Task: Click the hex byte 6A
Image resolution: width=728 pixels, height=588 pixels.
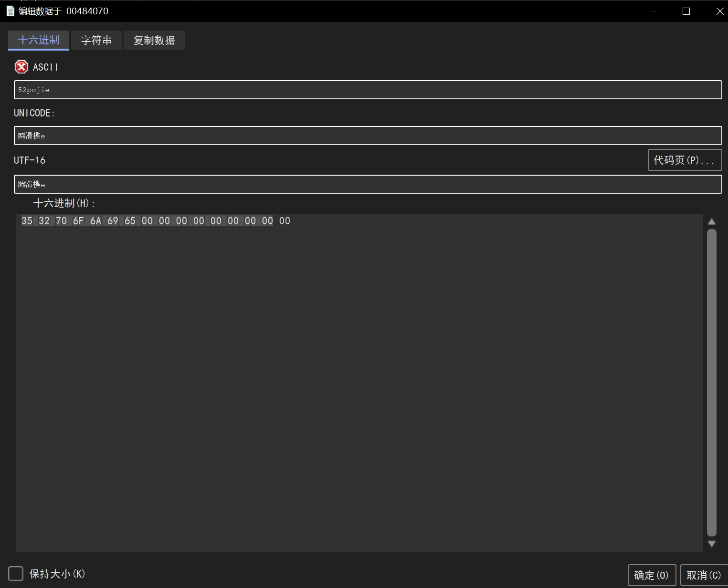Action: pyautogui.click(x=96, y=220)
